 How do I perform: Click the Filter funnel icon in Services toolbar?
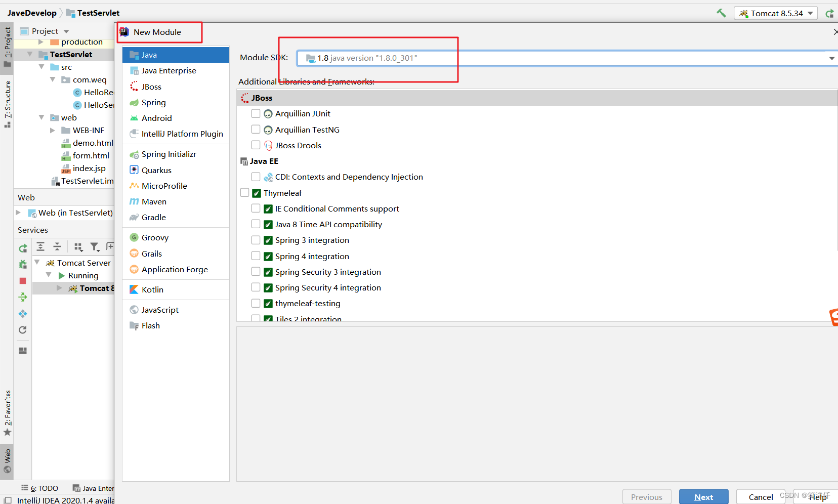point(95,246)
